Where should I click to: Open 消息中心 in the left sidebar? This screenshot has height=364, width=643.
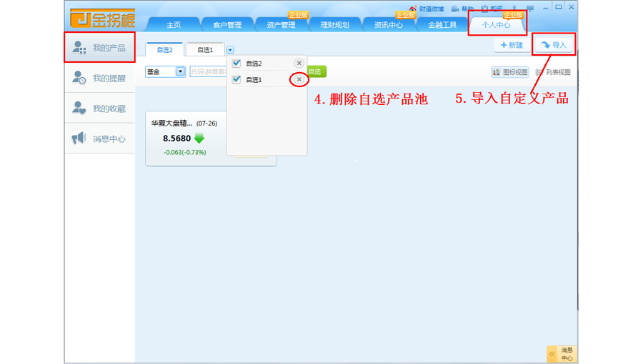(x=100, y=138)
